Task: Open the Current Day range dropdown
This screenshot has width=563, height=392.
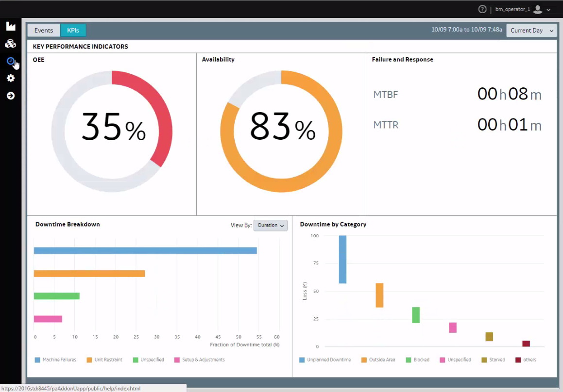Action: 531,31
